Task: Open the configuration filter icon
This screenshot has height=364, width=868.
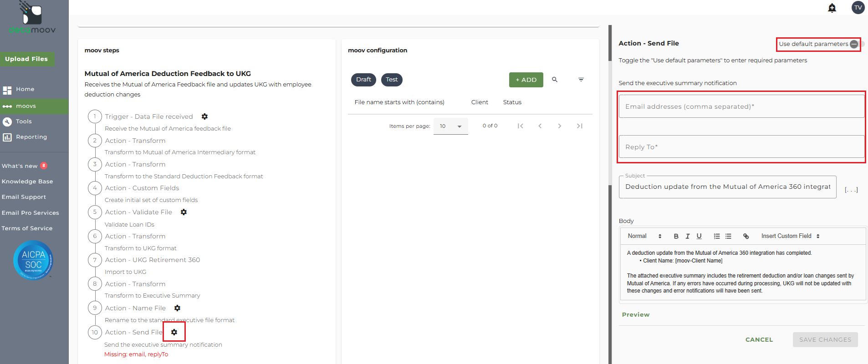Action: coord(581,80)
